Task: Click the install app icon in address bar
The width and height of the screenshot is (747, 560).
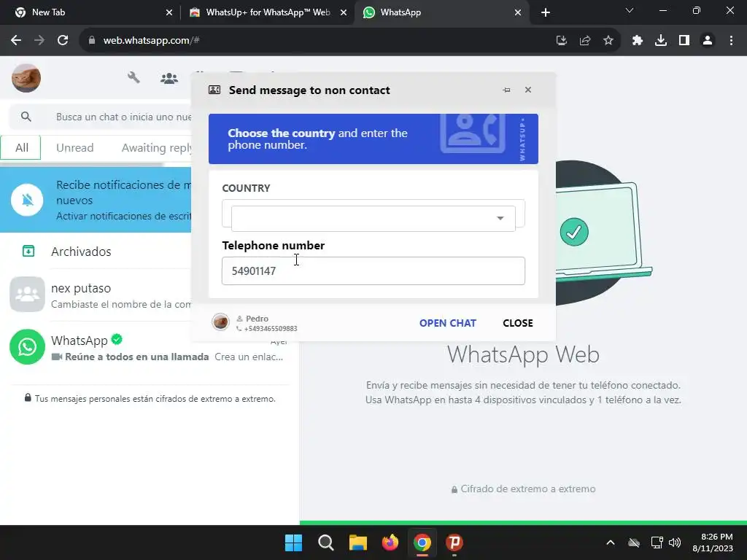Action: click(562, 41)
